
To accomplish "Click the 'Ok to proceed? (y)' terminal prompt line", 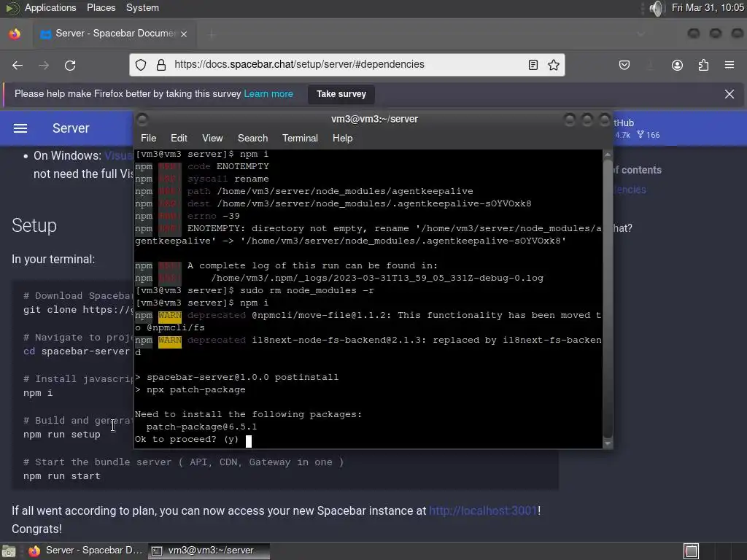I will click(x=187, y=439).
